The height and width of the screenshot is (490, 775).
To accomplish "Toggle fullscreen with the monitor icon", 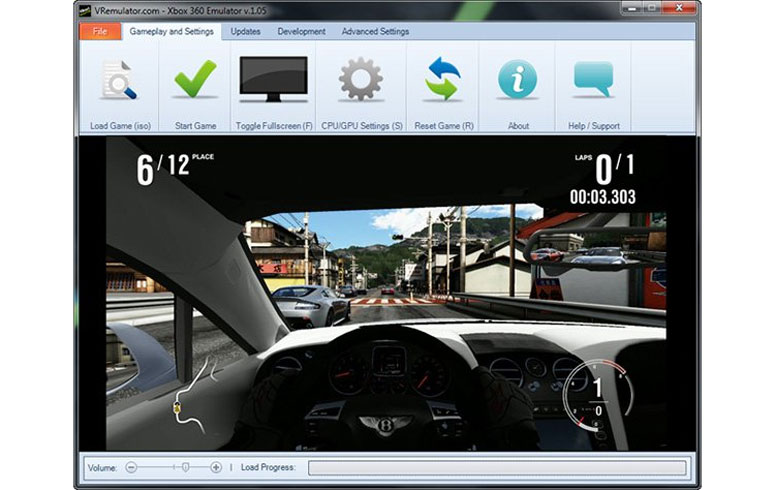I will point(273,79).
